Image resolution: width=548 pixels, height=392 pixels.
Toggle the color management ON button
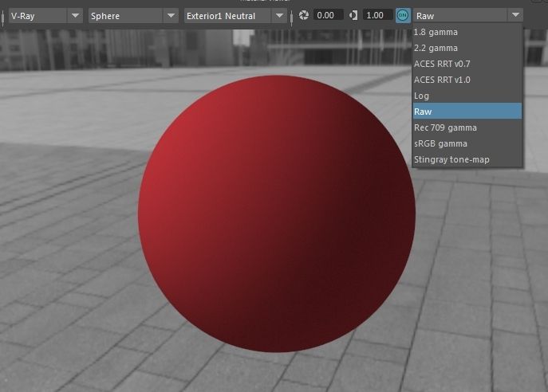pos(403,15)
